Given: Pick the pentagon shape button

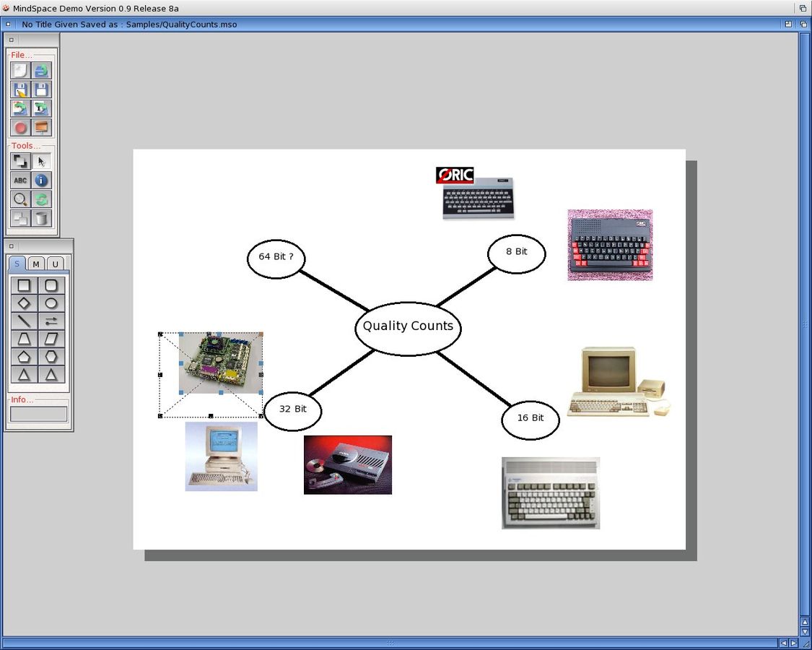Looking at the screenshot, I should 24,357.
